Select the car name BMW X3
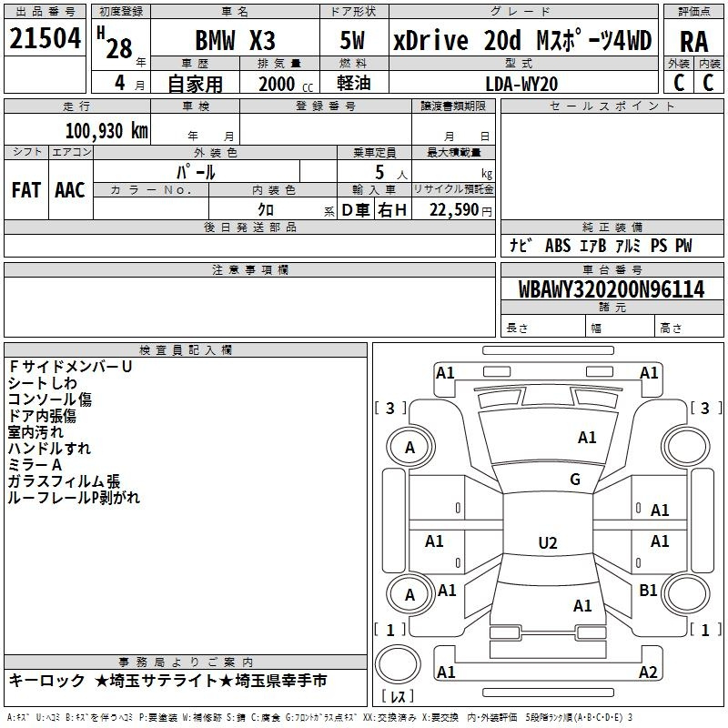The image size is (728, 728). 235,40
